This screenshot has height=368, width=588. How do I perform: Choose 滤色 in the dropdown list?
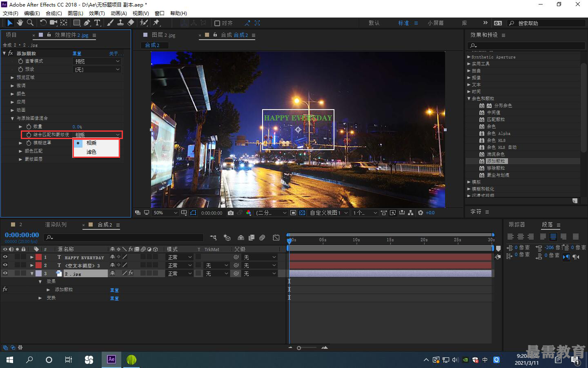coord(96,152)
